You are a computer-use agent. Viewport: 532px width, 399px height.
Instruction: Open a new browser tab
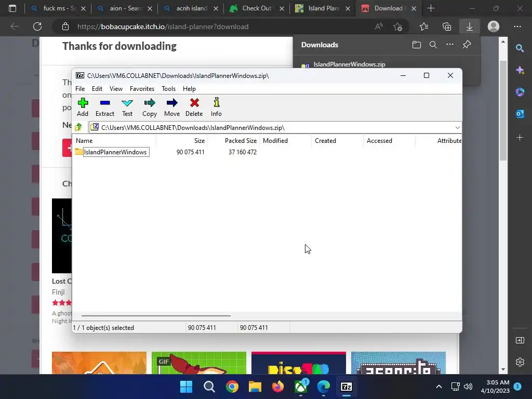pos(431,8)
